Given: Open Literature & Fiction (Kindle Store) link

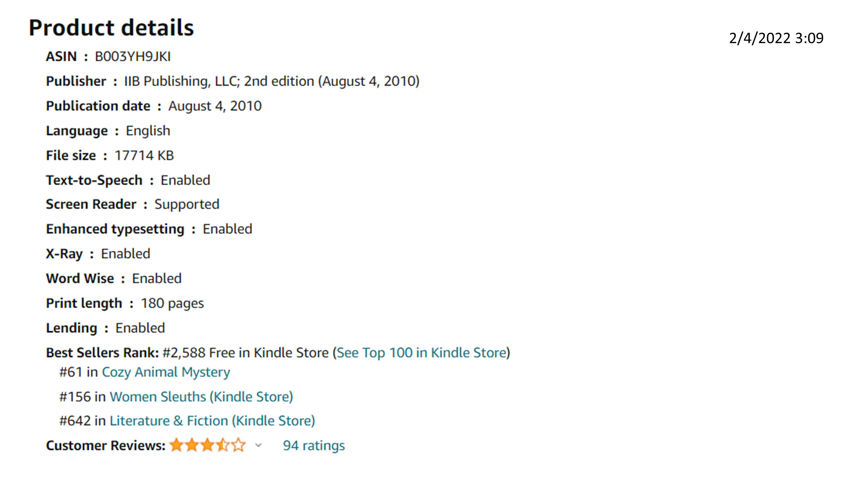Looking at the screenshot, I should pyautogui.click(x=212, y=421).
